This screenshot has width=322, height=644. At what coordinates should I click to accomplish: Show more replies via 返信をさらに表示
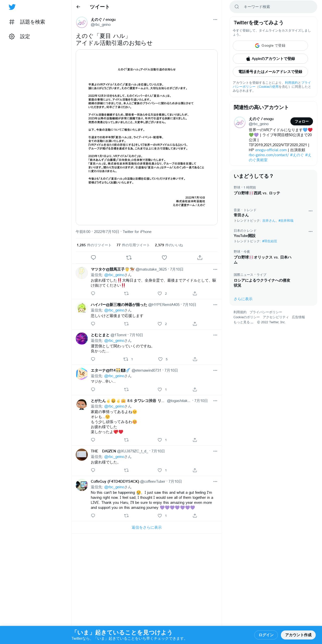coord(147,527)
